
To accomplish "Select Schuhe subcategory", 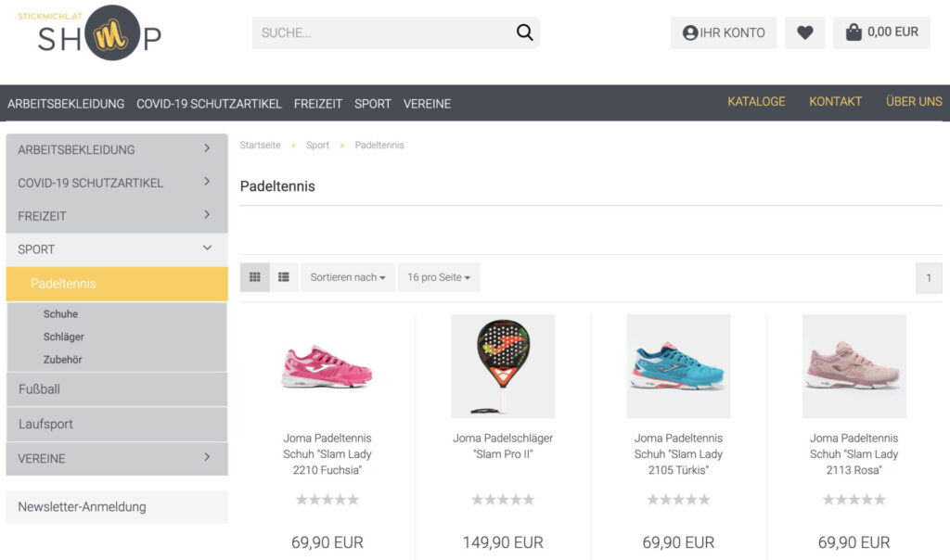I will pyautogui.click(x=60, y=314).
